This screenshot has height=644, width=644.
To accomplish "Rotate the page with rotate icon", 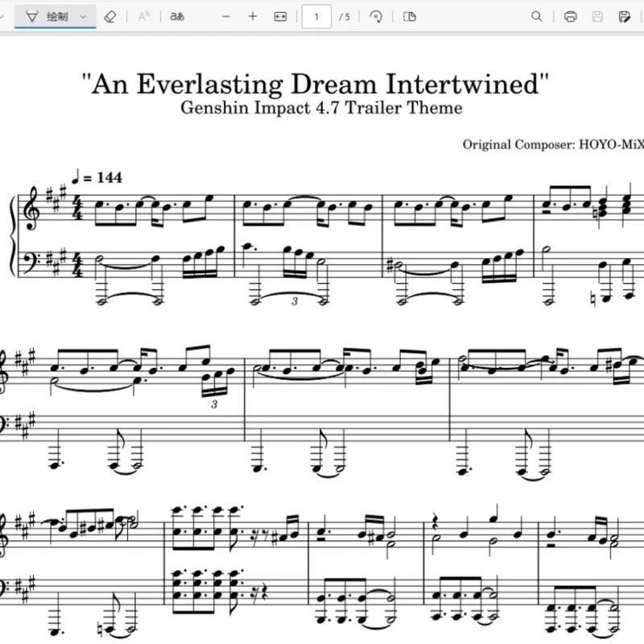I will 376,17.
